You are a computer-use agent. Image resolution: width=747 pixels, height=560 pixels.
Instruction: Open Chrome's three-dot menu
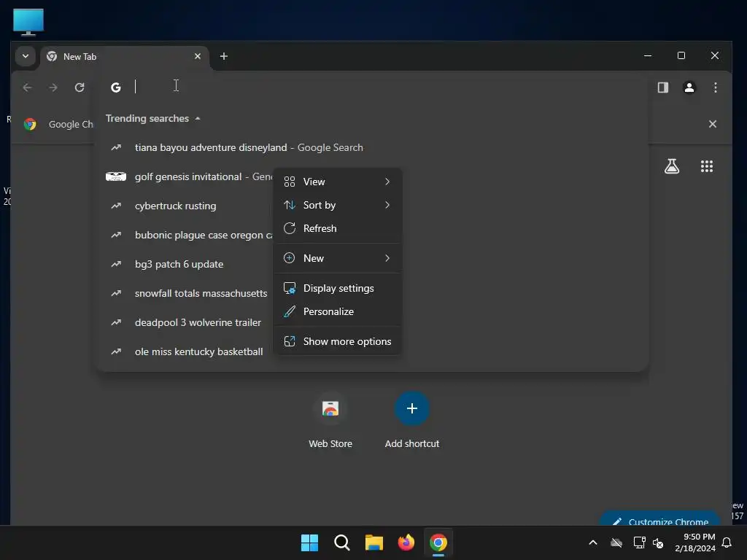tap(716, 87)
